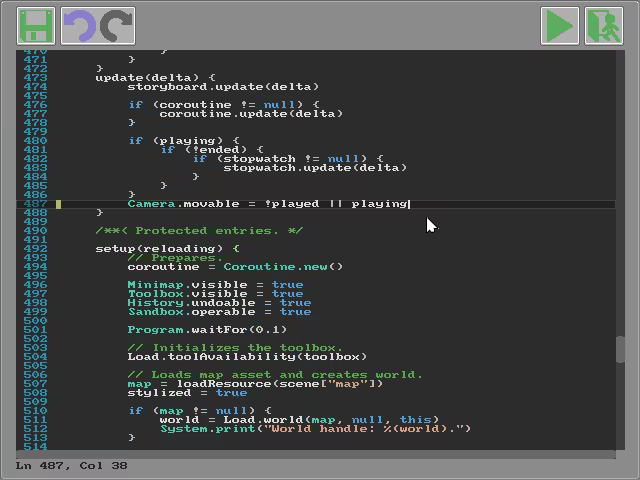Click the 'Protected entries' comment line
The width and height of the screenshot is (640, 480).
[x=199, y=231]
